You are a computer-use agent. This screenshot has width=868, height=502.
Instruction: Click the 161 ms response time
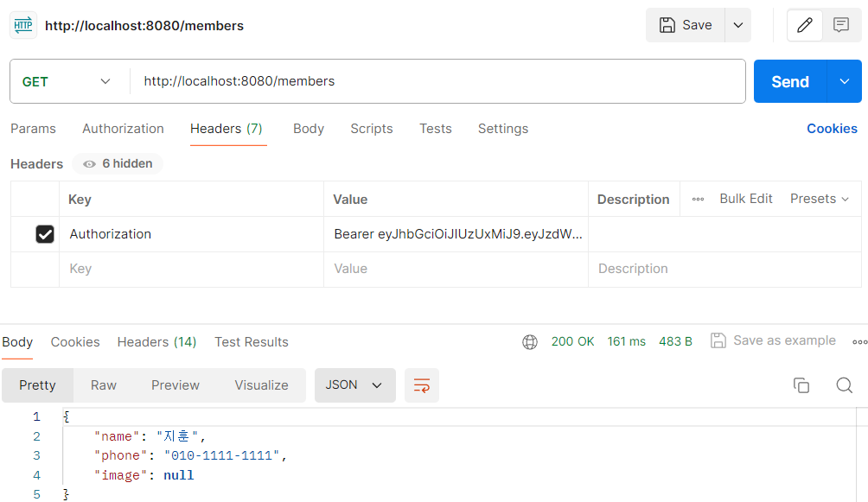point(626,341)
